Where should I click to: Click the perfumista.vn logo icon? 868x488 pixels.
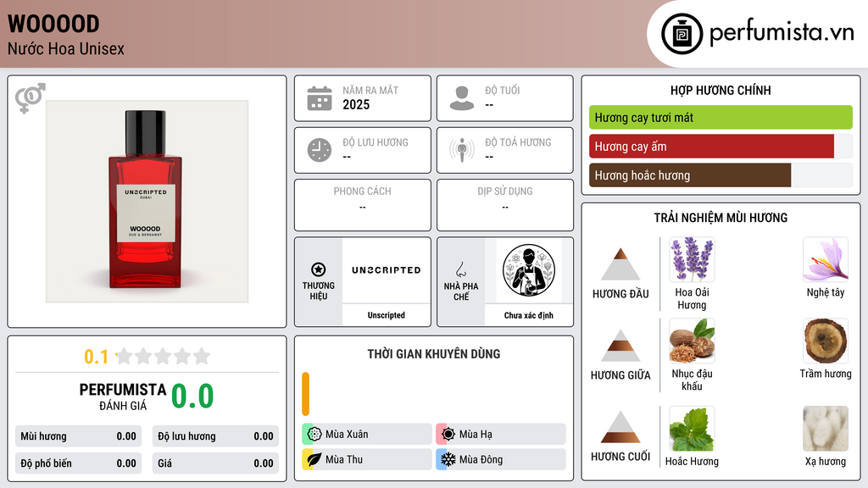(x=682, y=34)
